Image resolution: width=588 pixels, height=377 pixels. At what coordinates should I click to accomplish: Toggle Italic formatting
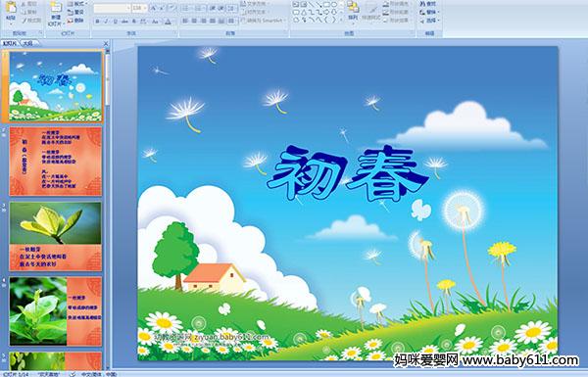[106, 22]
